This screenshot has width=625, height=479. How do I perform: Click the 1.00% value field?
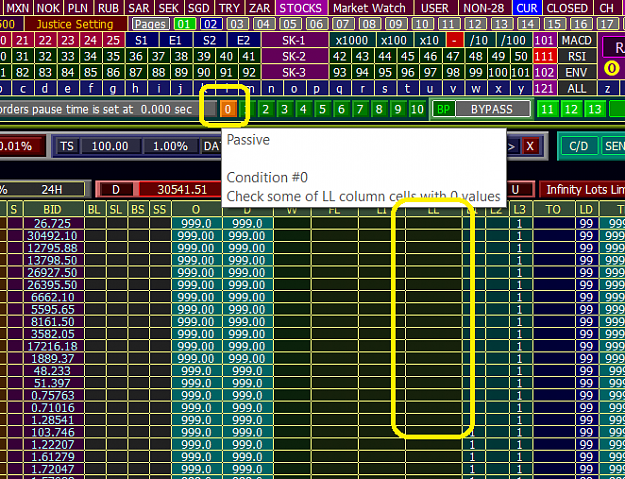pos(170,146)
